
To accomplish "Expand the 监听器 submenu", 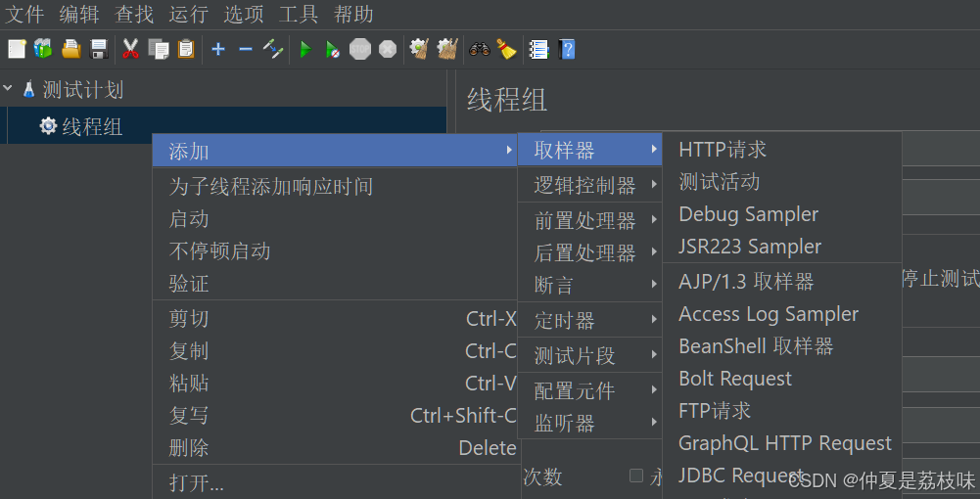I will (590, 424).
